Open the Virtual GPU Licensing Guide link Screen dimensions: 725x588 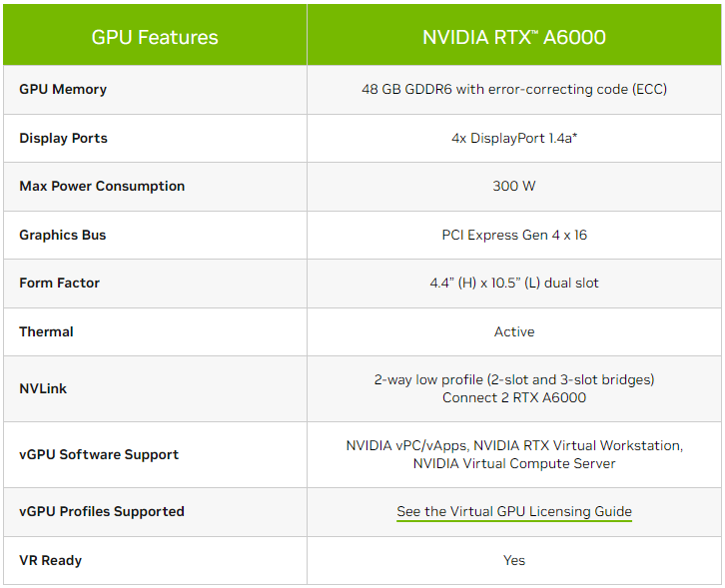(x=514, y=512)
